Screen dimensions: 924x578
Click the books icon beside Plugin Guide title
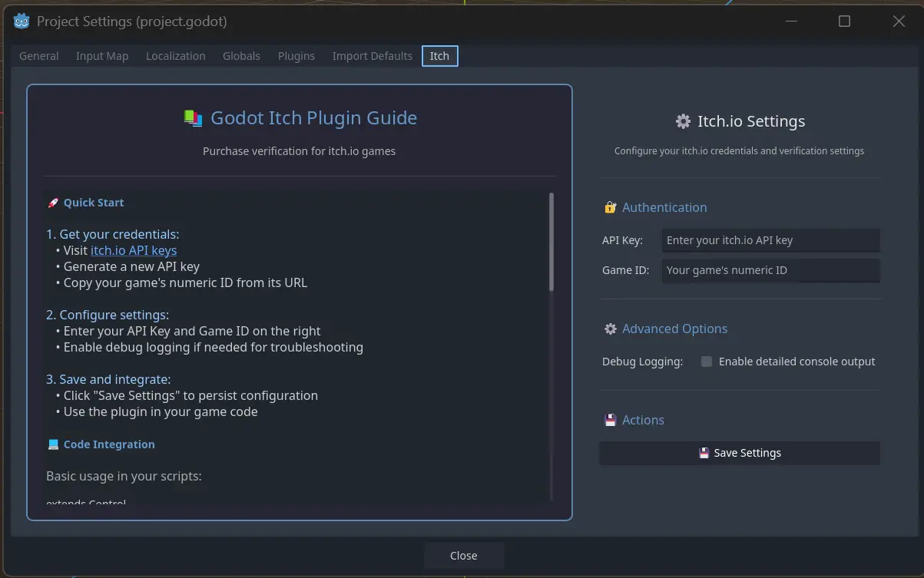coord(193,117)
